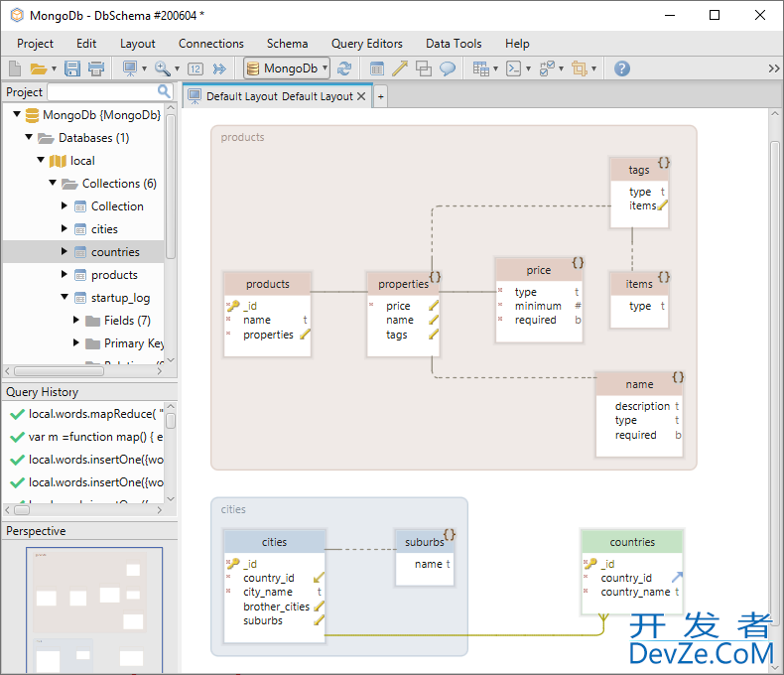Viewport: 784px width, 675px height.
Task: Click the Project search input field
Action: (102, 91)
